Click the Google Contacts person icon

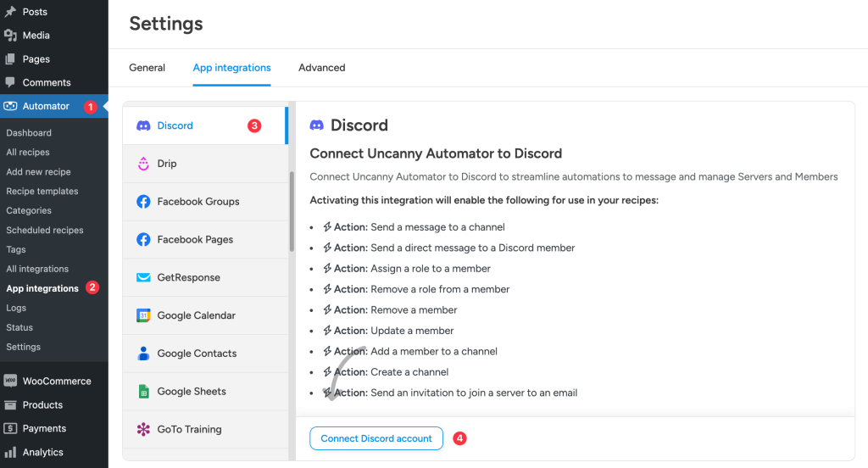pos(143,354)
